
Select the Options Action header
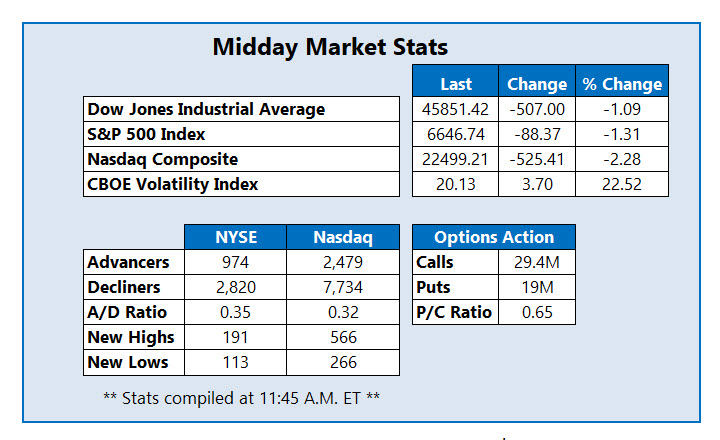[494, 237]
